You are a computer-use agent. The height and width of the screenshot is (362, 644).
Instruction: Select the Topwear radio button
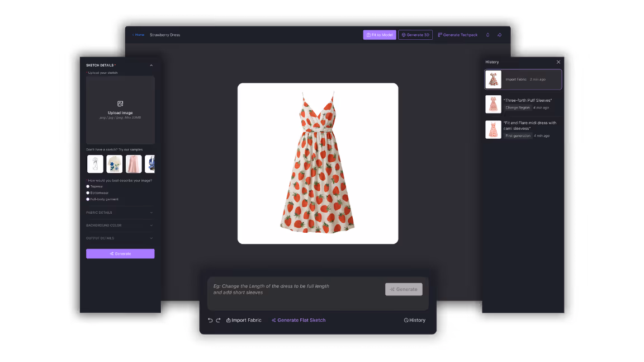[88, 186]
